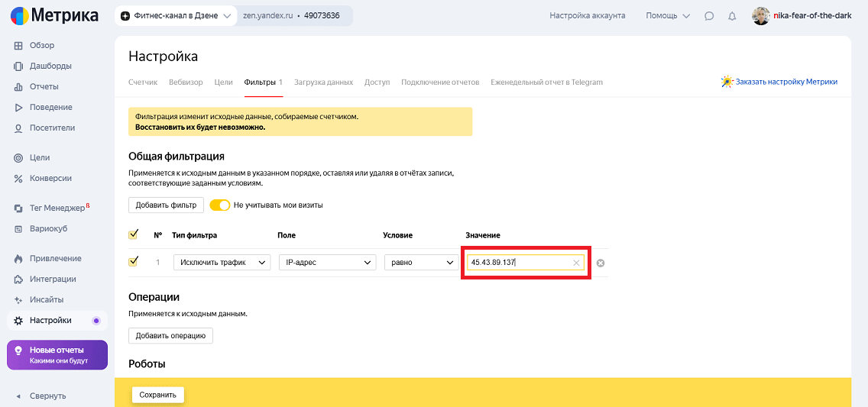Screen dimensions: 868x407
Task: Clear the IP value using the X icon
Action: pyautogui.click(x=576, y=263)
